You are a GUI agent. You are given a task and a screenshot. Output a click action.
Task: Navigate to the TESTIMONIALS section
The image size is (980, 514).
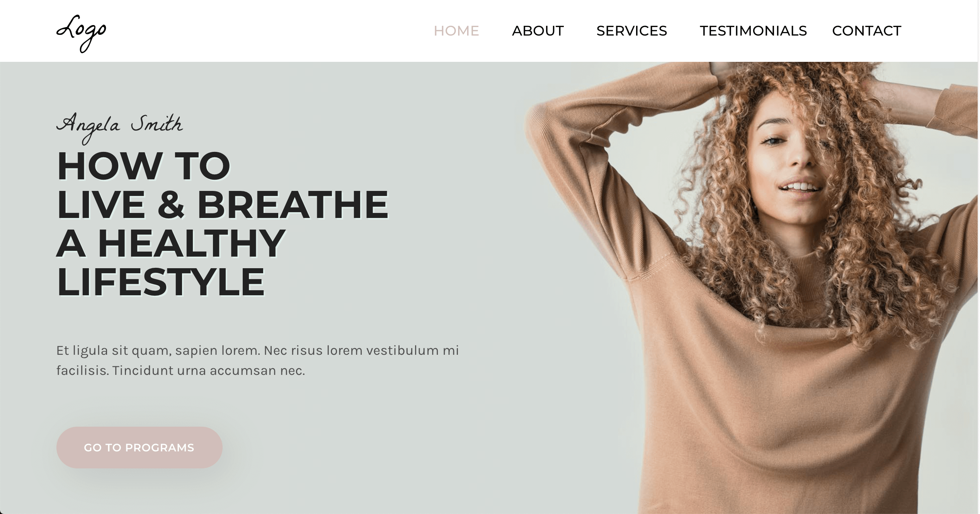(x=753, y=31)
